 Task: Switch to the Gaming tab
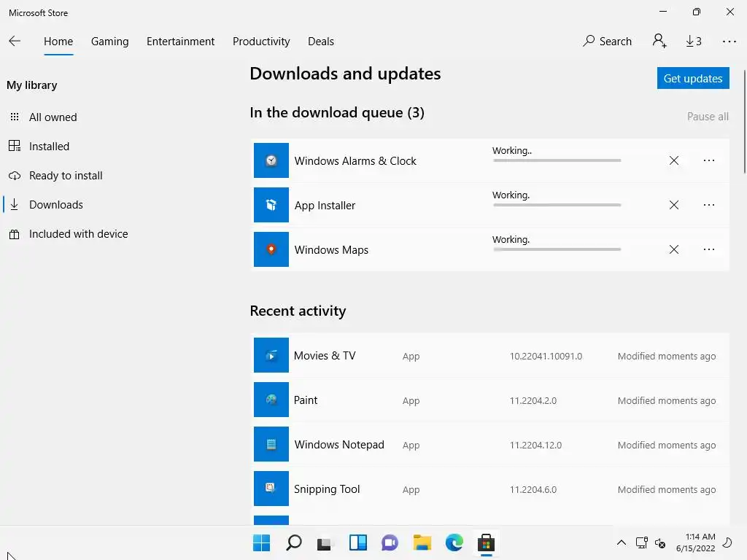tap(109, 42)
